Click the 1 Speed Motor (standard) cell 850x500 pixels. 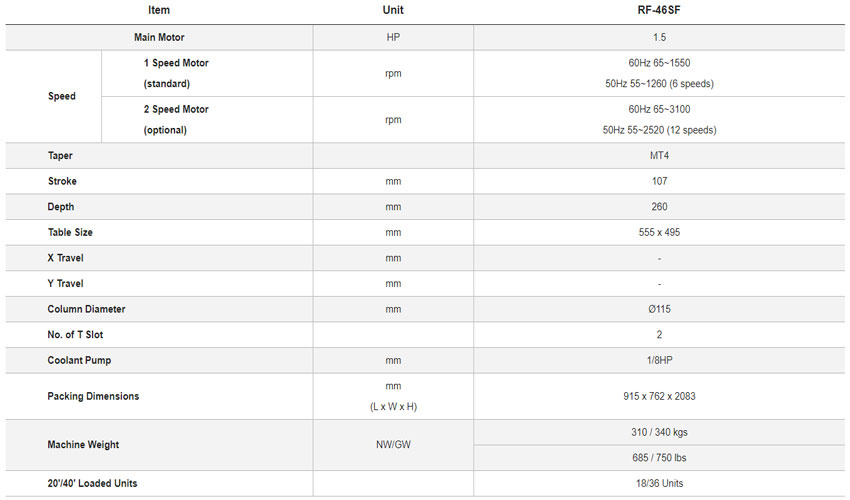(176, 73)
